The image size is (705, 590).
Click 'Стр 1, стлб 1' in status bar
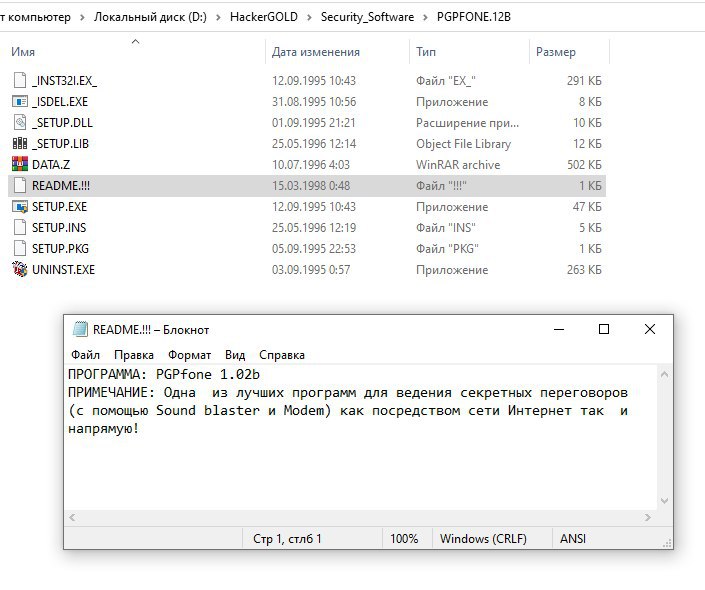coord(287,538)
